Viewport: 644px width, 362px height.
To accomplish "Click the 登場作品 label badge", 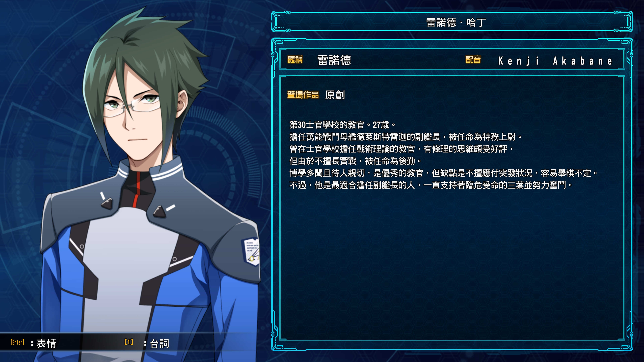I will 303,95.
